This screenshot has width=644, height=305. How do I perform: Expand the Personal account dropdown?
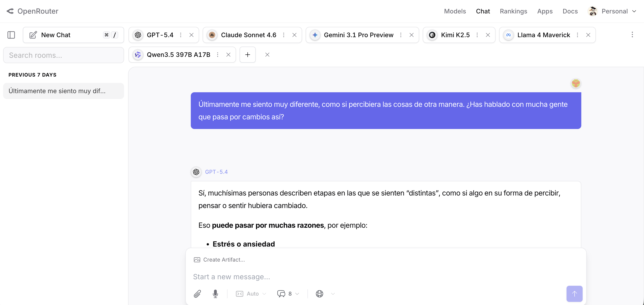point(614,11)
